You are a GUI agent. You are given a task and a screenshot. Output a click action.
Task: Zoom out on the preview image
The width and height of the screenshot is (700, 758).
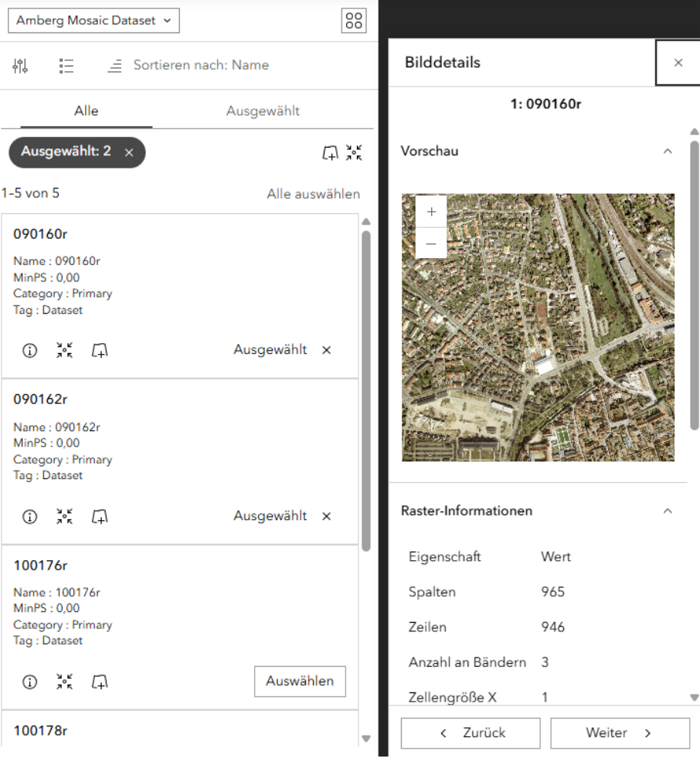(431, 243)
